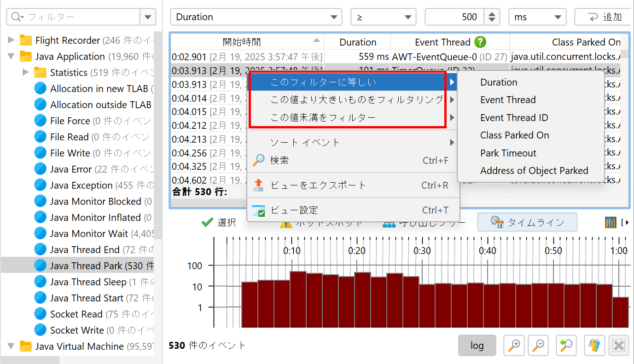
Task: Toggle the log scale button
Action: [x=477, y=345]
